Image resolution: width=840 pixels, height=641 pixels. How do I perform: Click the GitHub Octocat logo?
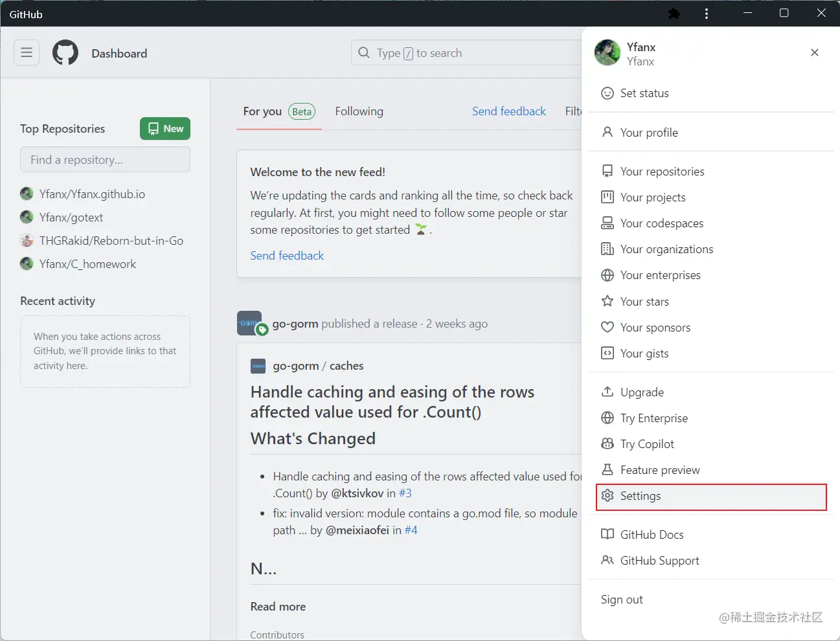pos(65,52)
